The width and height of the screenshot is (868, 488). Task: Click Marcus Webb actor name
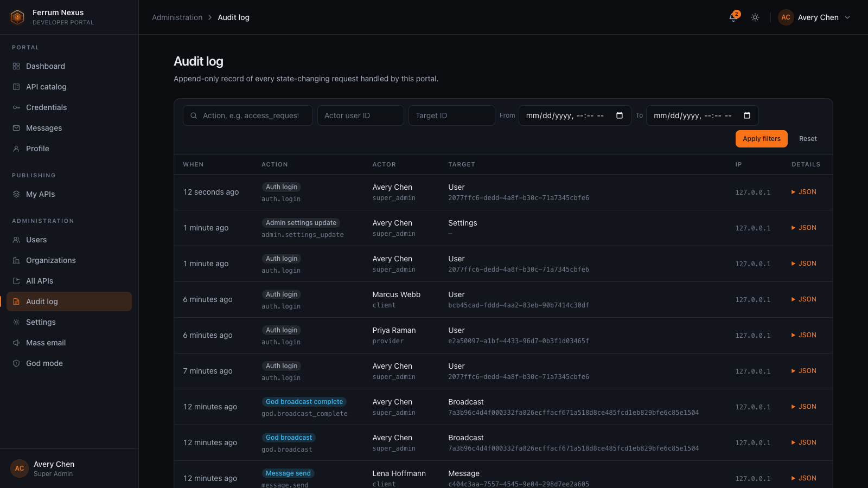pos(397,294)
